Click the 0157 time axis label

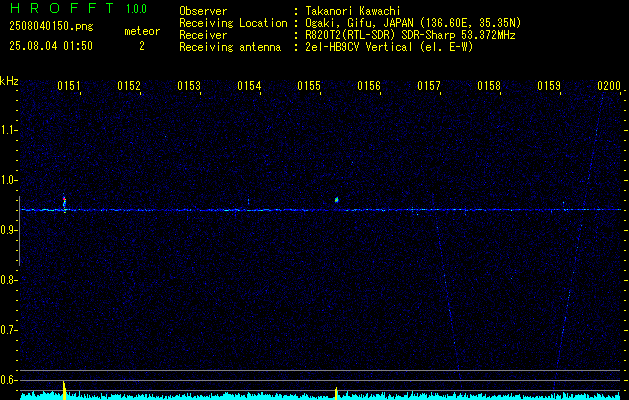428,86
